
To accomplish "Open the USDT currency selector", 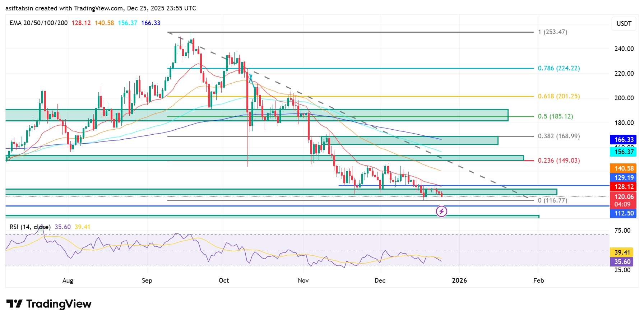I will pyautogui.click(x=624, y=24).
